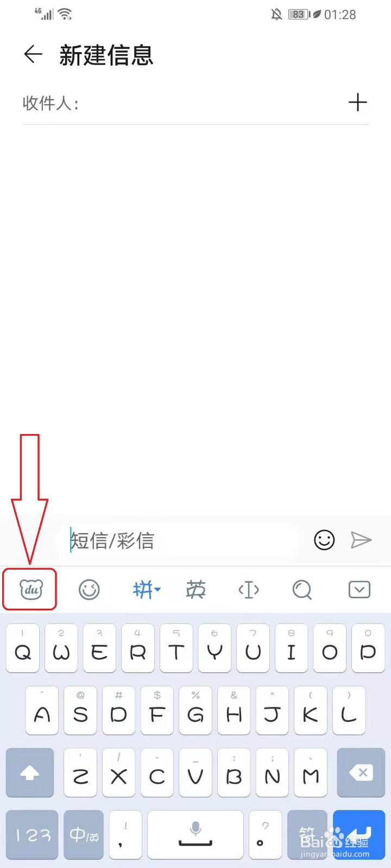Tap the microphone space bar key
The image size is (391, 868).
point(195,835)
